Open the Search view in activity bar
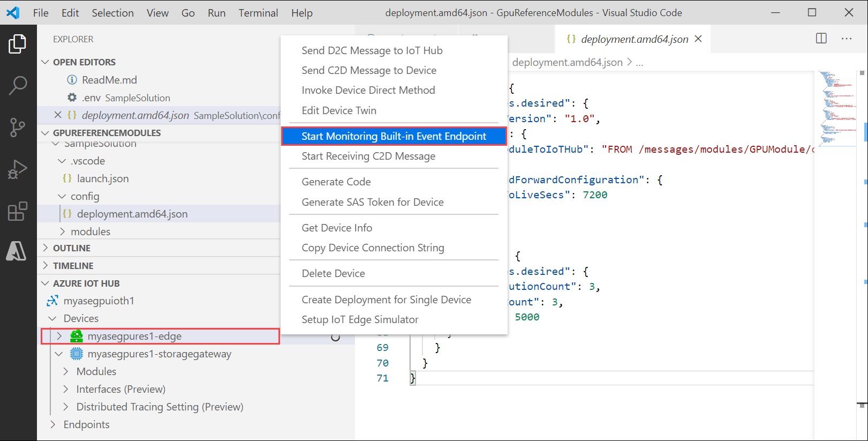The width and height of the screenshot is (868, 441). click(x=17, y=85)
